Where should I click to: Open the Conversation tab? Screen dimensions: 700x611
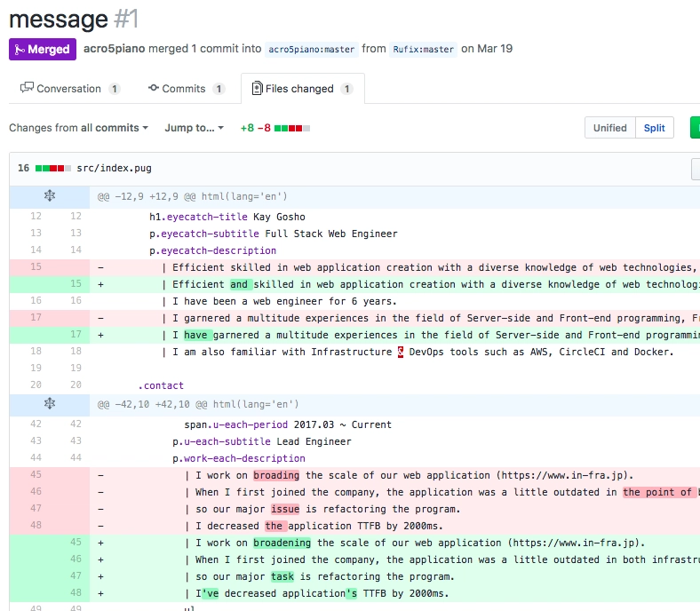coord(70,89)
